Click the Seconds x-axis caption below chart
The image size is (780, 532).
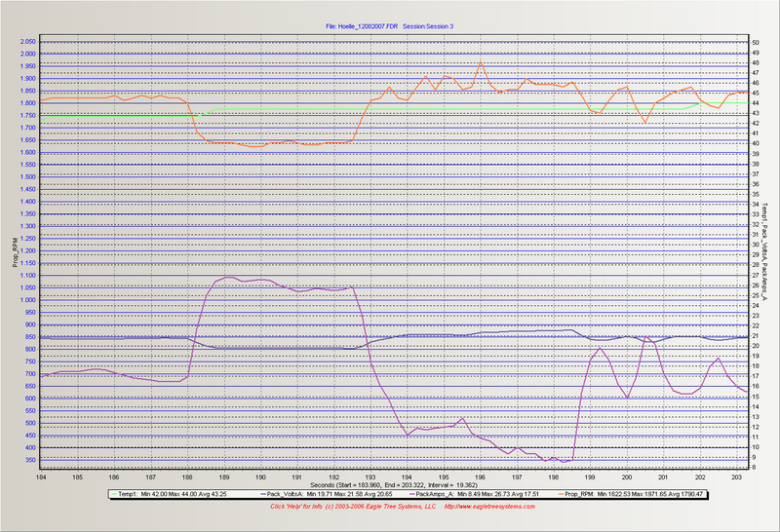[x=391, y=485]
